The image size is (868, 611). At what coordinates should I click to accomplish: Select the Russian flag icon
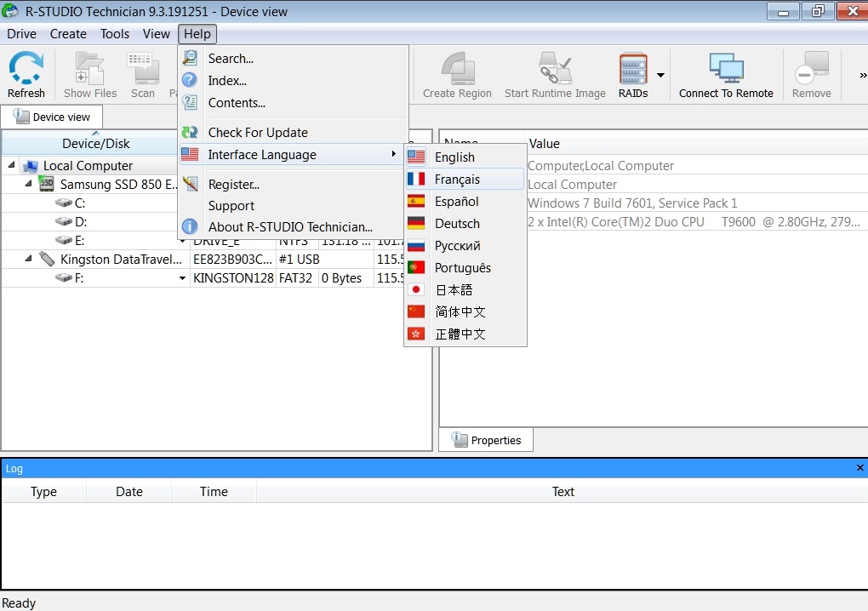click(x=416, y=246)
